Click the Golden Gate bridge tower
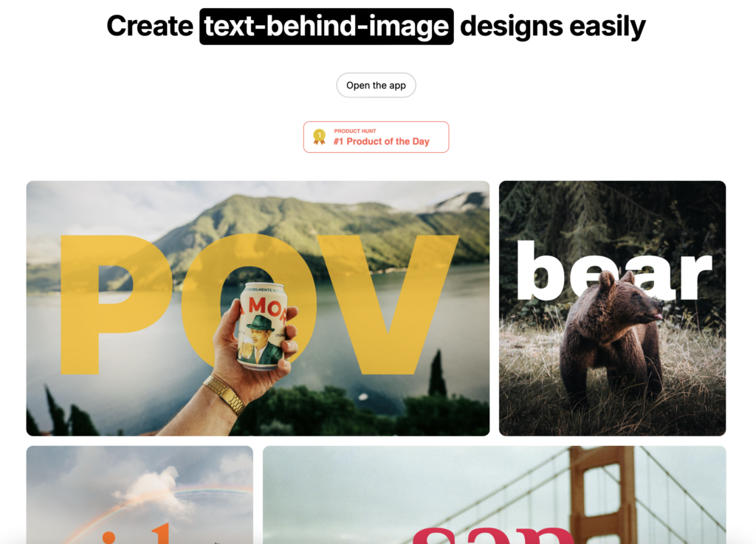Screen dimensions: 756x544 point(602,495)
